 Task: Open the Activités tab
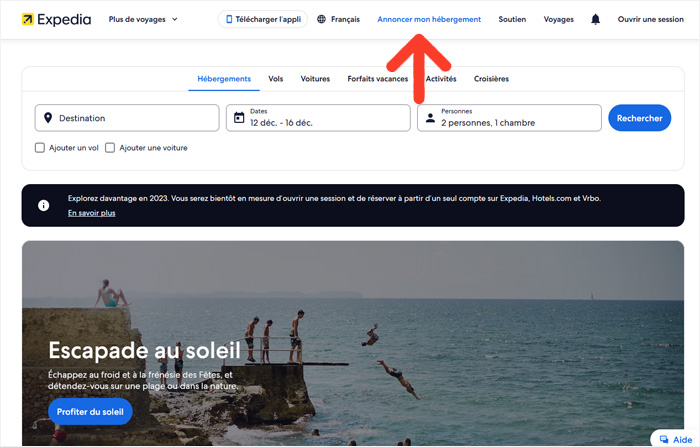click(x=441, y=79)
